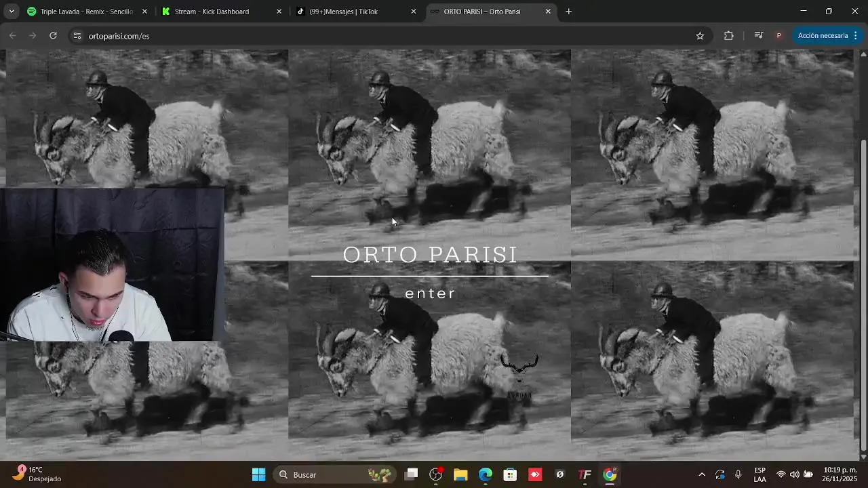
Task: Open the dark Ø app taskbar icon
Action: pyautogui.click(x=559, y=474)
